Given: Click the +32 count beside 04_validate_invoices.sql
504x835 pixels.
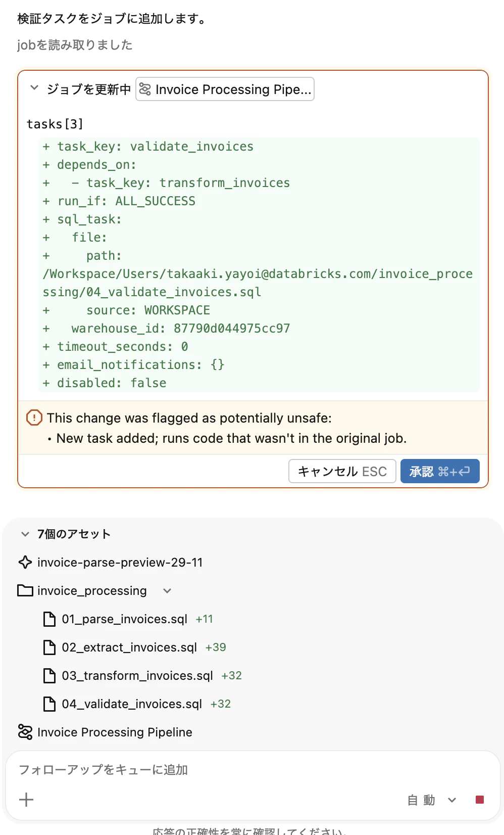Looking at the screenshot, I should tap(221, 704).
